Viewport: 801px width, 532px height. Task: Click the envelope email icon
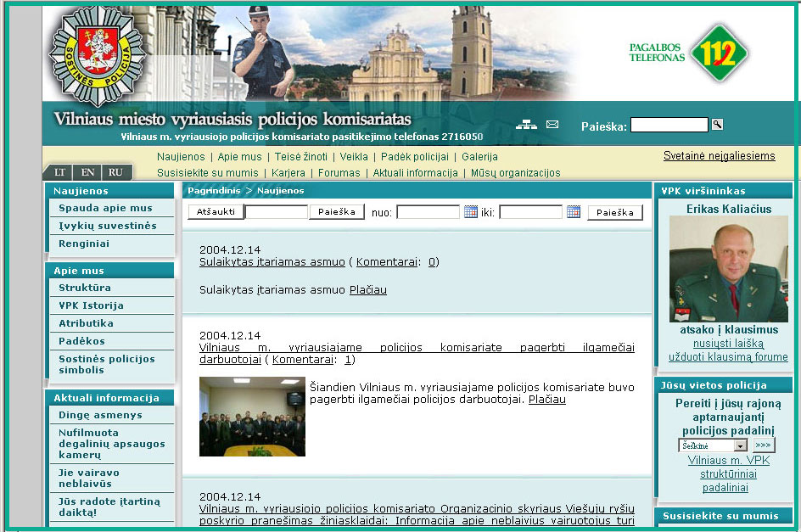pos(552,125)
